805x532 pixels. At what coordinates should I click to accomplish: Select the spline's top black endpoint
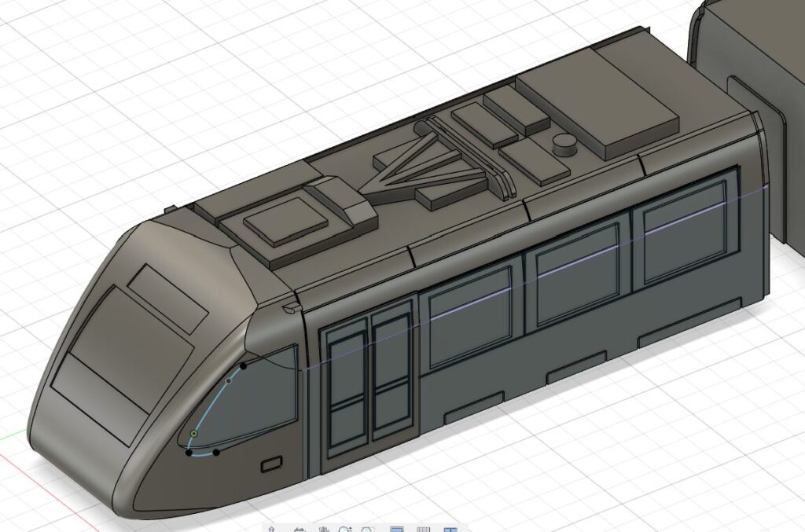244,365
